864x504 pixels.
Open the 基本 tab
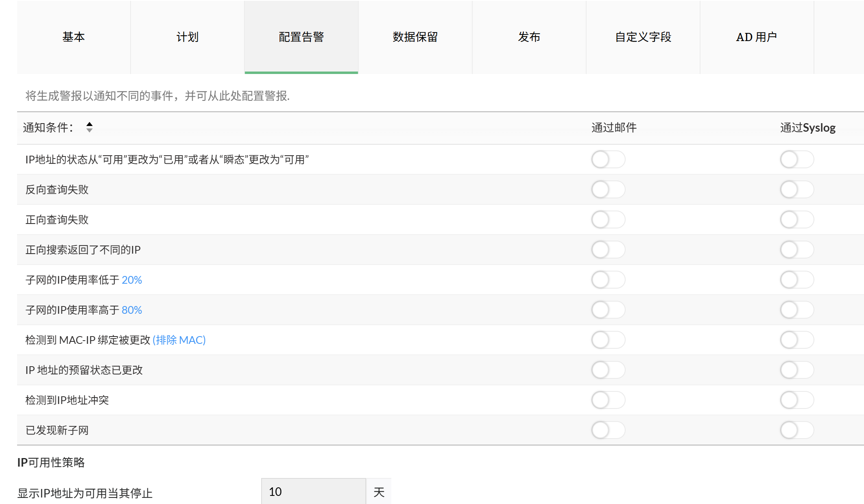[74, 37]
